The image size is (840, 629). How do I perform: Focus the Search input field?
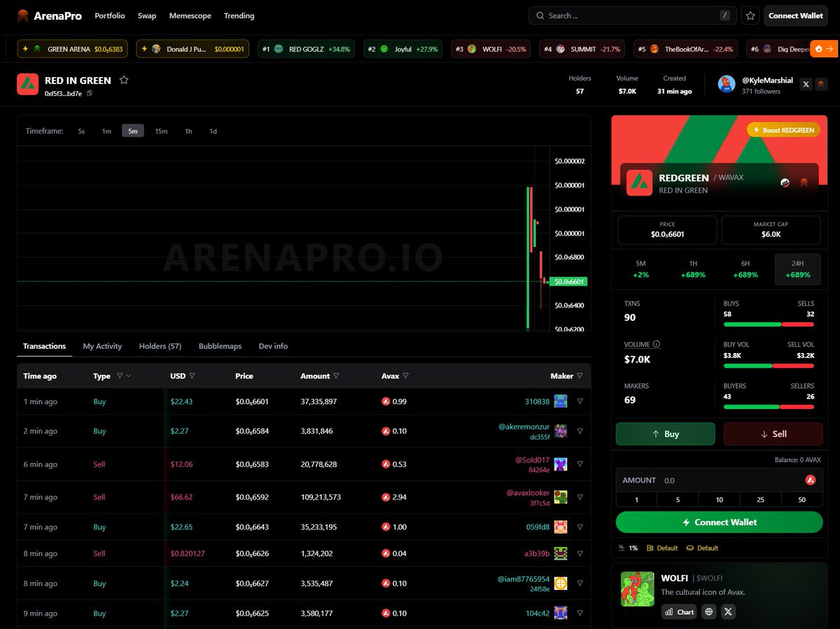pos(632,15)
